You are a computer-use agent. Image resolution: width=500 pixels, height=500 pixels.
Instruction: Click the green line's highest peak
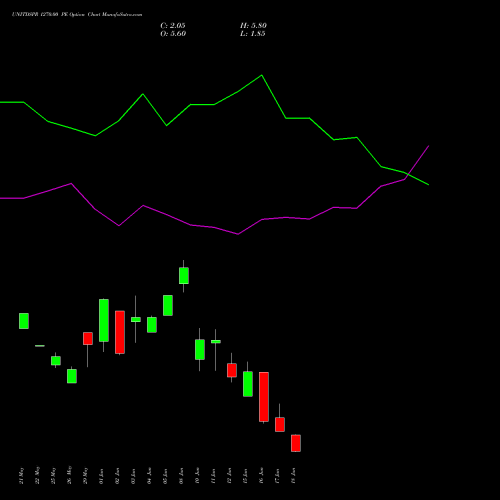coord(262,75)
